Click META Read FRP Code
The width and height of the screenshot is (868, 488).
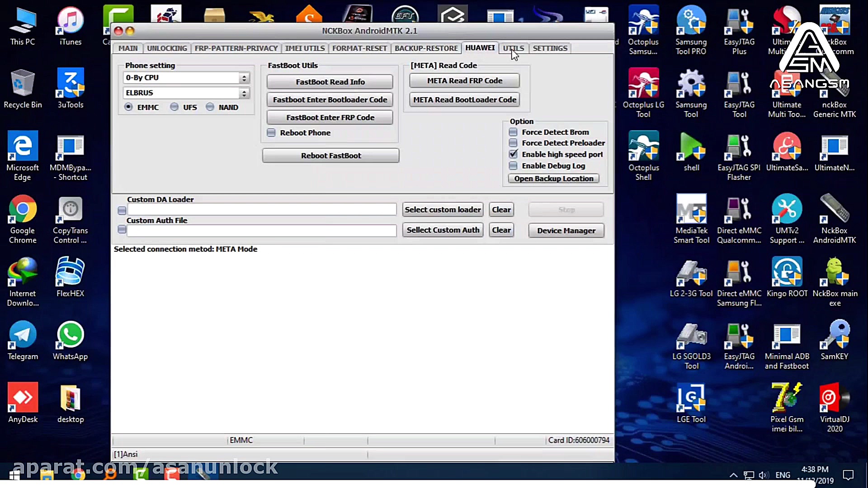pos(465,80)
